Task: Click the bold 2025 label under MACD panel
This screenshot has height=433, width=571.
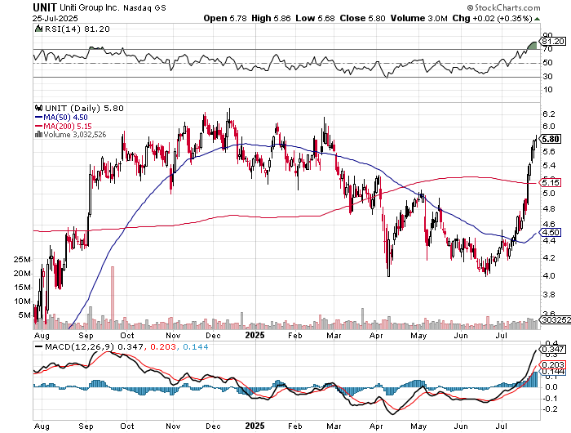Action: (255, 426)
